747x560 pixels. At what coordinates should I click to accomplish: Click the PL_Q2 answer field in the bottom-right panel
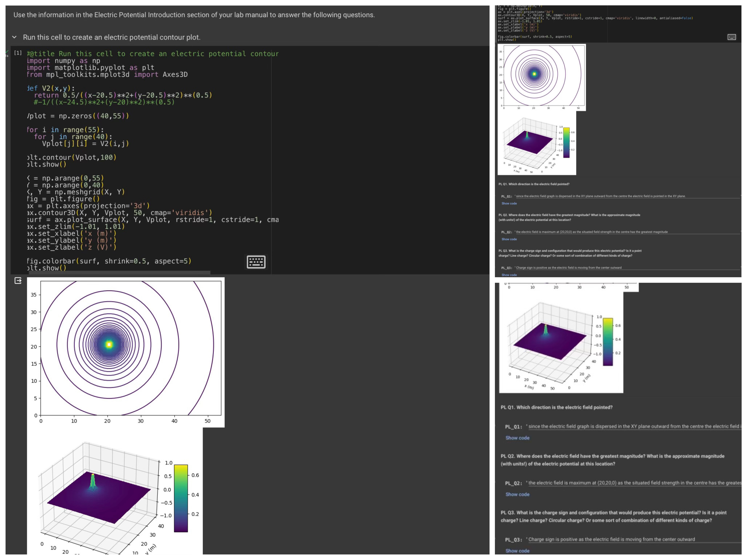click(x=632, y=483)
